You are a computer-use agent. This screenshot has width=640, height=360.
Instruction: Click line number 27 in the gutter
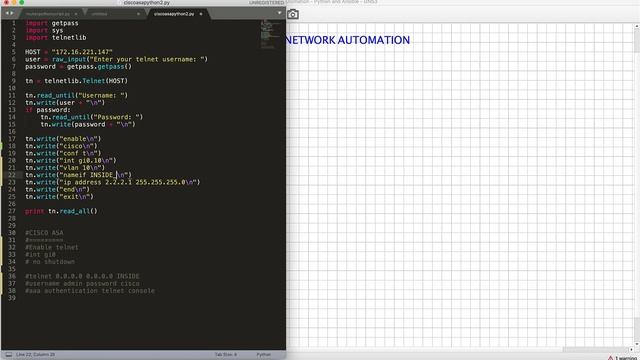click(12, 211)
